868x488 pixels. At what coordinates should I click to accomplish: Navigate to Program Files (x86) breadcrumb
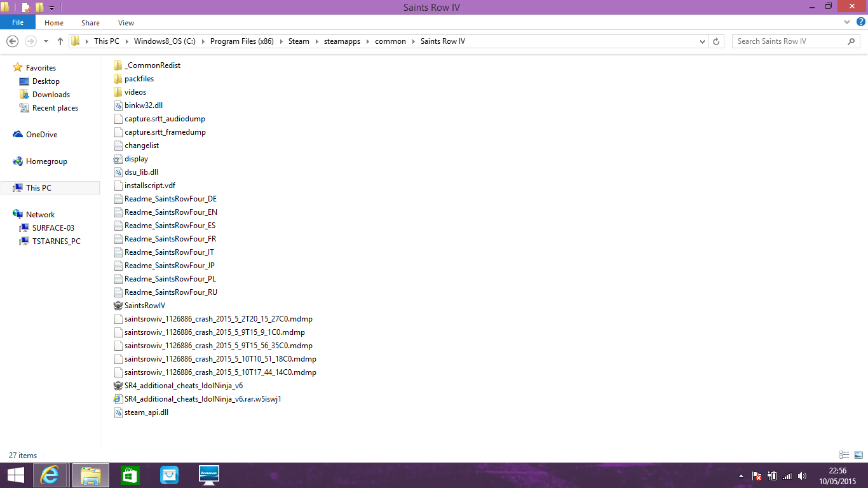(242, 41)
